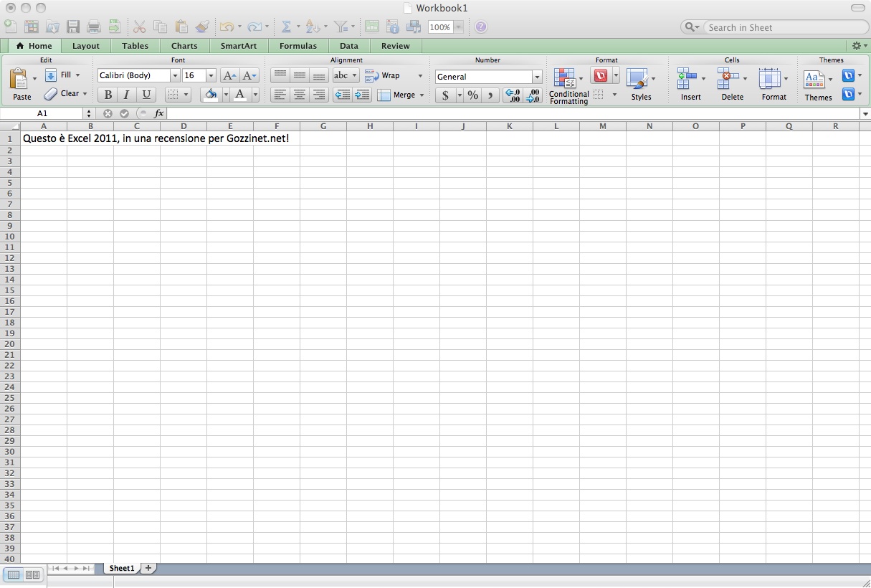Click the Redo arrow icon

254,27
